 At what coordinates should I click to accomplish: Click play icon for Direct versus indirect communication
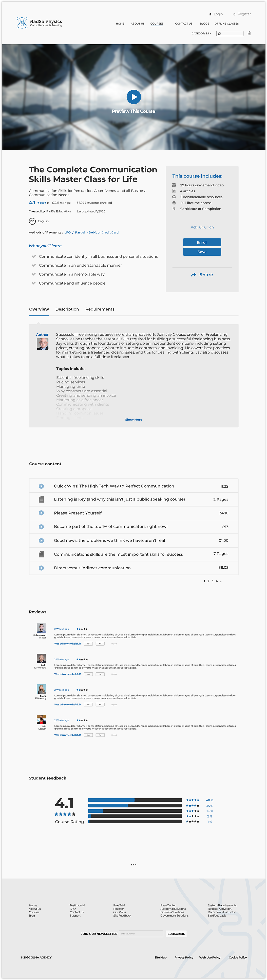coord(42,568)
